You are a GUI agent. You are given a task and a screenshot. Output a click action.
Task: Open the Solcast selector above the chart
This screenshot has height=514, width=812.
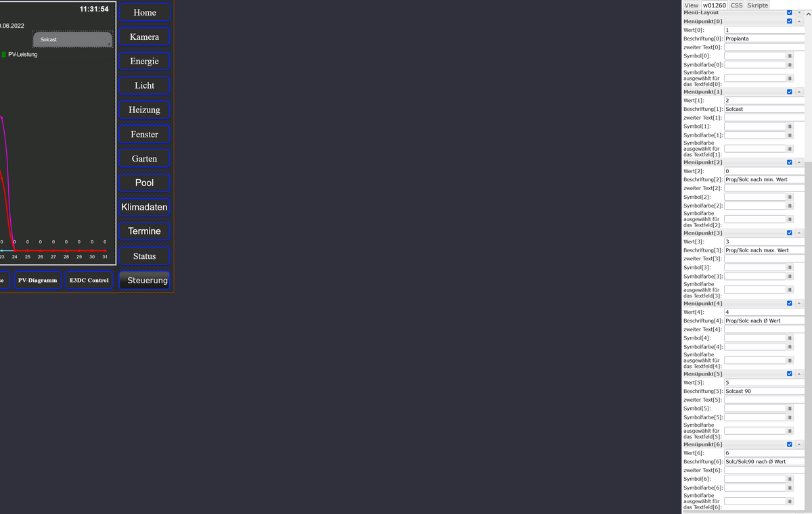72,39
